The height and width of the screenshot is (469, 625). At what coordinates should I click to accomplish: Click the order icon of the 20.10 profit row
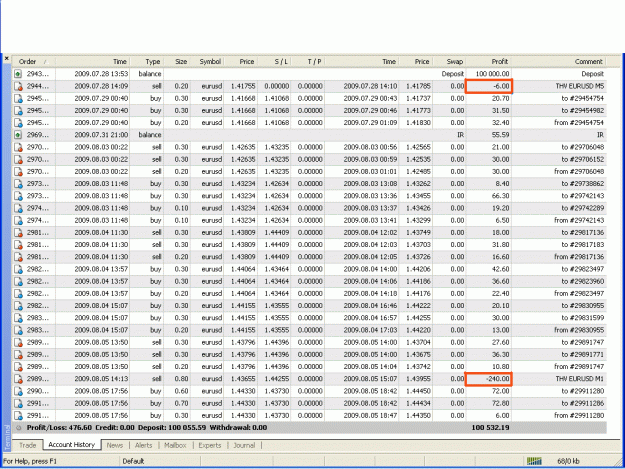coord(18,306)
